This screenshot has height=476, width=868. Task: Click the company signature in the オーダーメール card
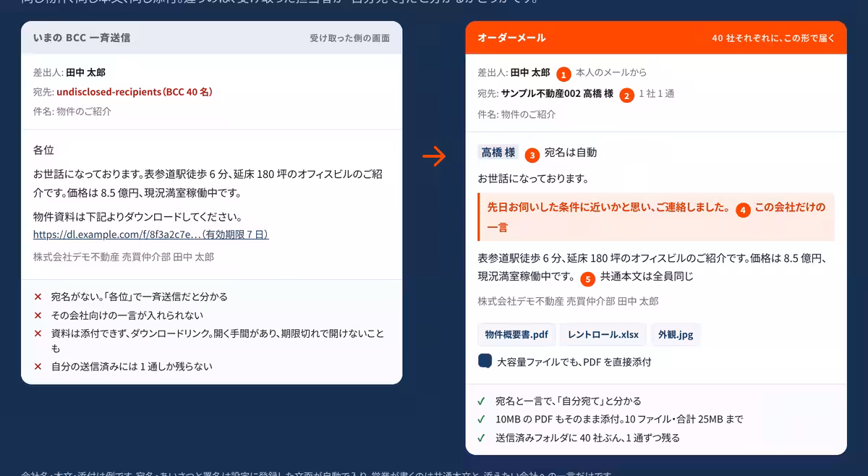tap(568, 301)
